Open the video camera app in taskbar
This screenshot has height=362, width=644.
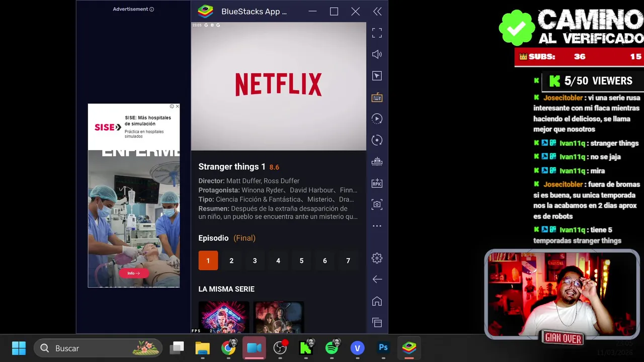pyautogui.click(x=255, y=348)
